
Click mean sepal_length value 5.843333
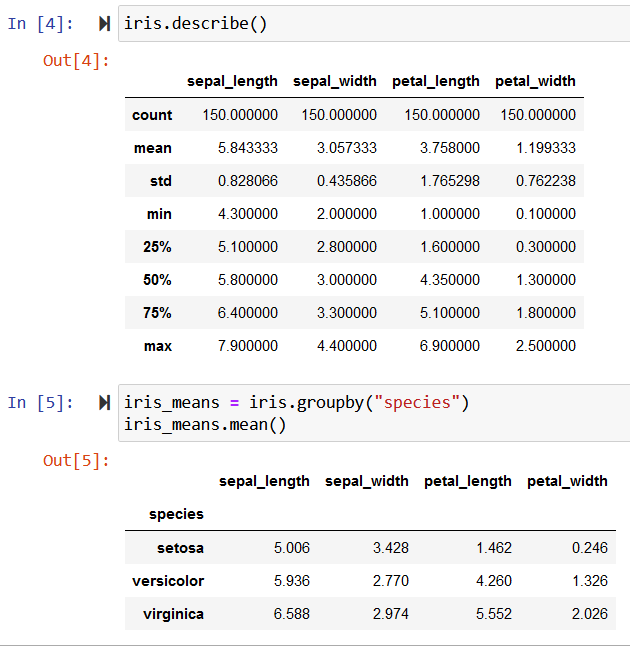click(x=248, y=148)
